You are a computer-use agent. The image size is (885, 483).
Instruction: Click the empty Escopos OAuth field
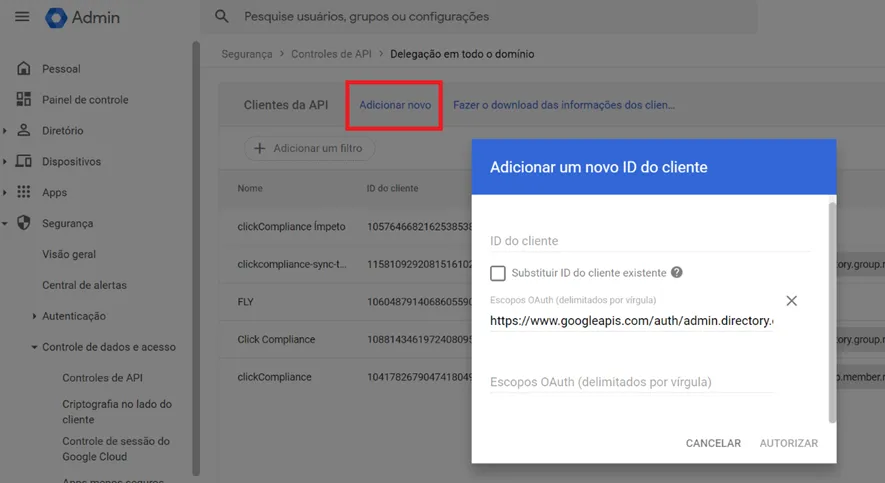tap(632, 382)
